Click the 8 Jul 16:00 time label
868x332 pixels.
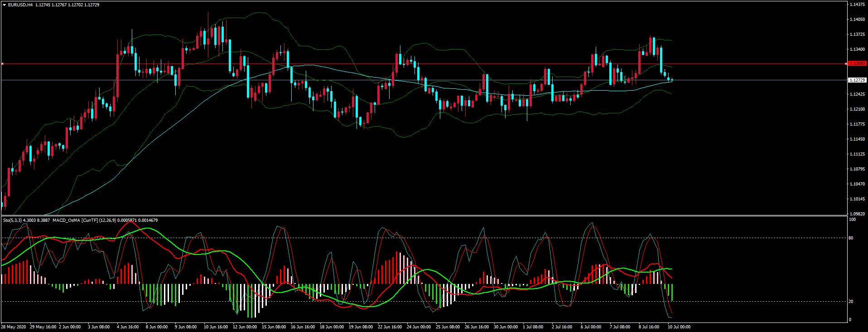(x=649, y=327)
